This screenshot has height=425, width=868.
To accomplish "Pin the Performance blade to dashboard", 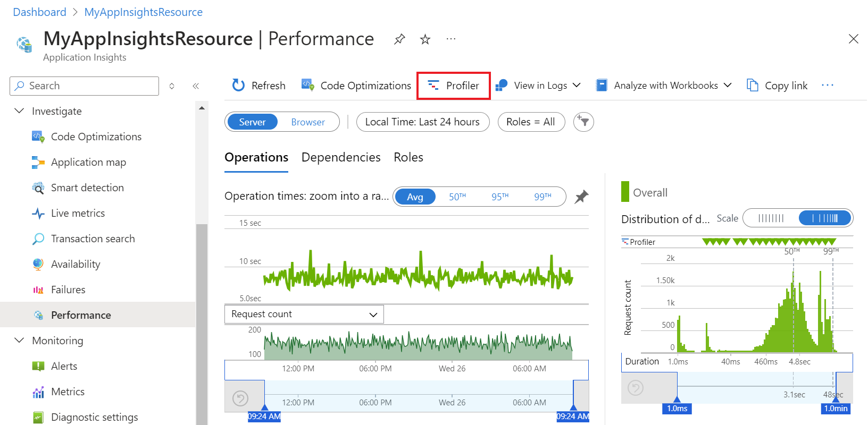I will click(x=399, y=39).
